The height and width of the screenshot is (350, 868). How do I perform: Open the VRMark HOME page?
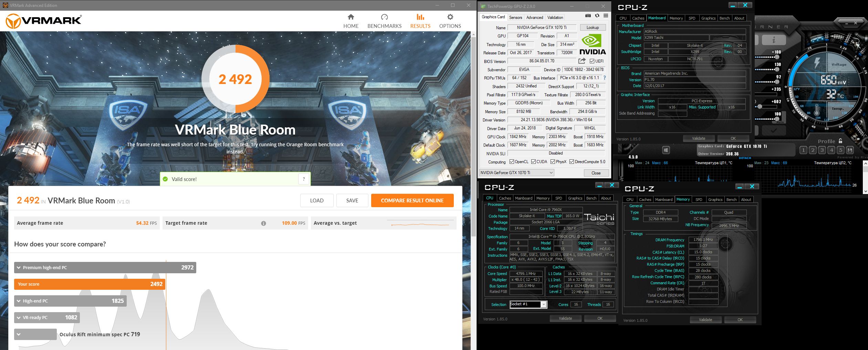351,21
